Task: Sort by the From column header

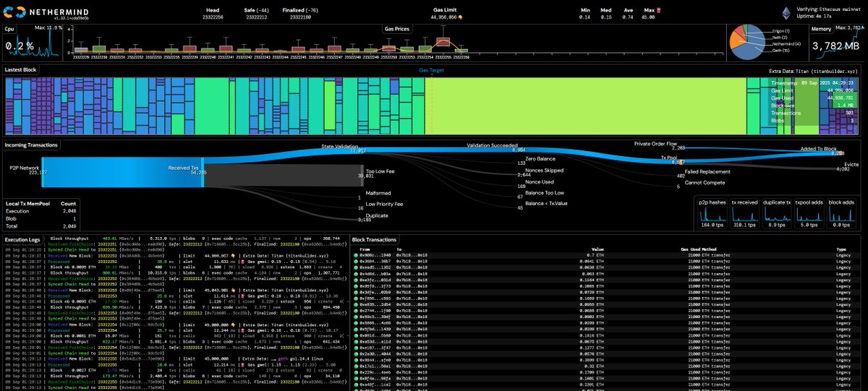Action: [365, 249]
